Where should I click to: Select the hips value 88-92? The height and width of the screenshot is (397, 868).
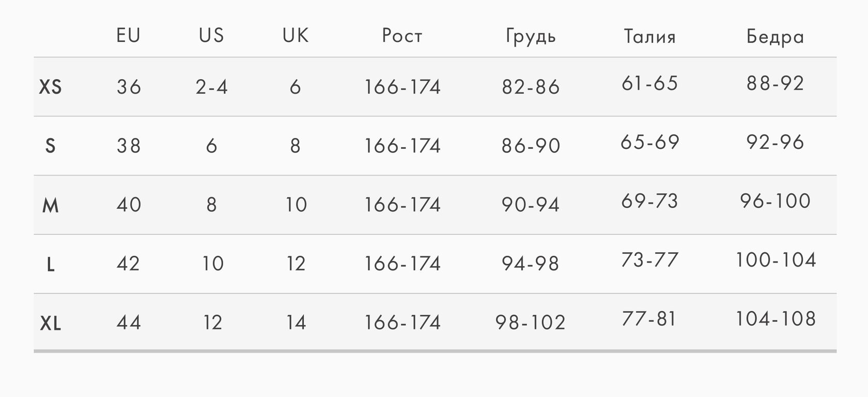pyautogui.click(x=775, y=83)
